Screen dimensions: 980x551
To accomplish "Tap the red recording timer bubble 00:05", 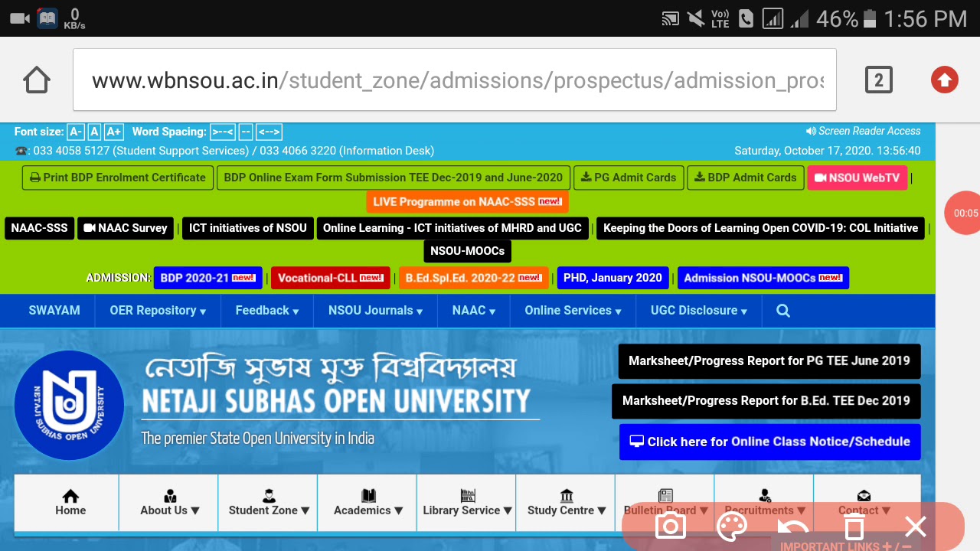I will 963,213.
